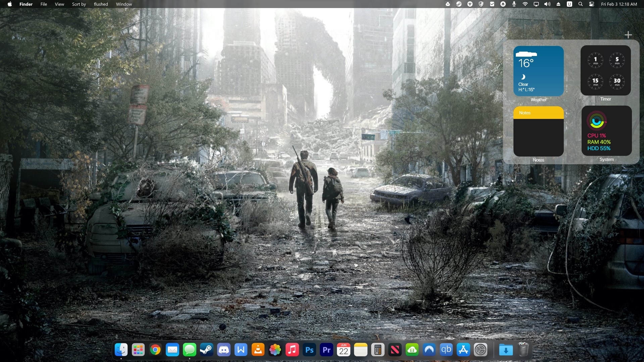Click the RAM 40% reading
This screenshot has width=644, height=362.
599,142
